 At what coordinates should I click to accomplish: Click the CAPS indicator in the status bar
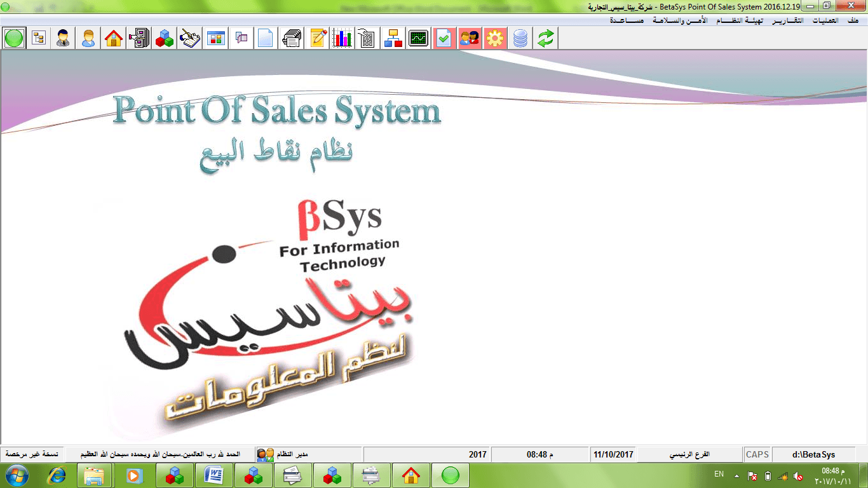[x=757, y=454]
